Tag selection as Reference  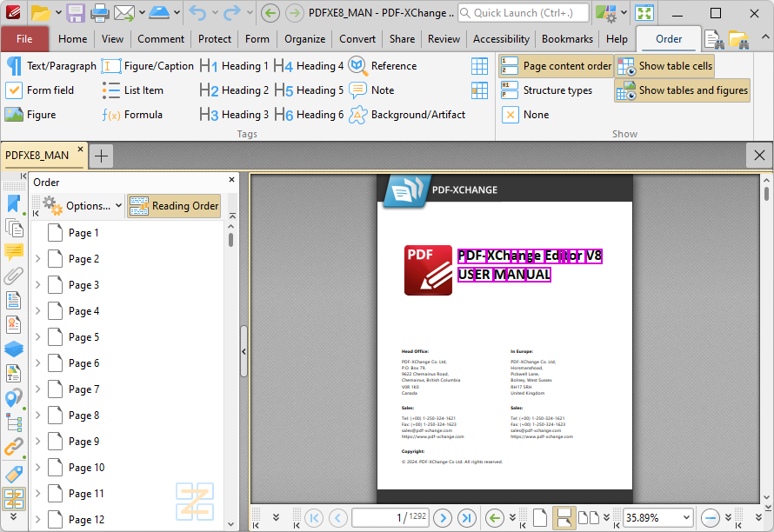click(383, 66)
